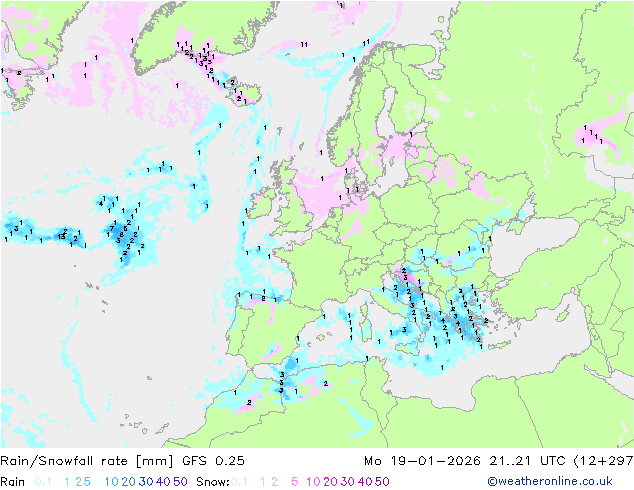
Task: Click the weatheronline.co.uk copyright link
Action: pyautogui.click(x=550, y=481)
